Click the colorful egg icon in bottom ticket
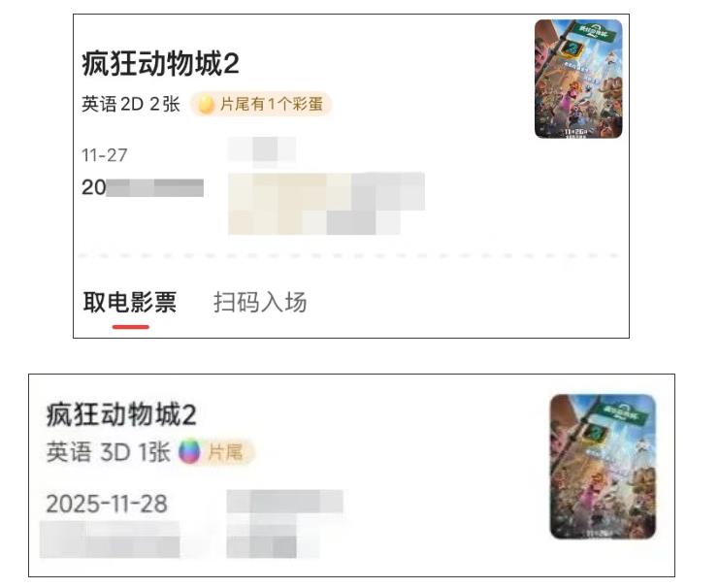Image resolution: width=719 pixels, height=588 pixels. 189,451
